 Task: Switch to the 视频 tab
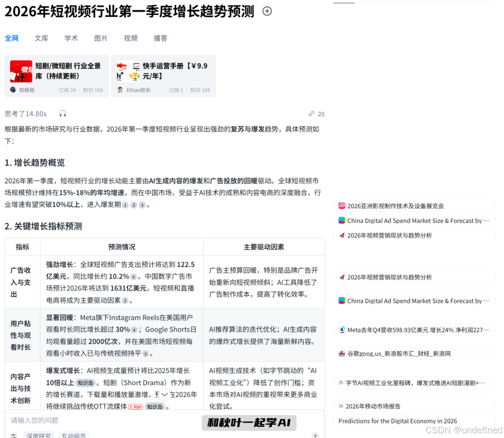tap(131, 38)
